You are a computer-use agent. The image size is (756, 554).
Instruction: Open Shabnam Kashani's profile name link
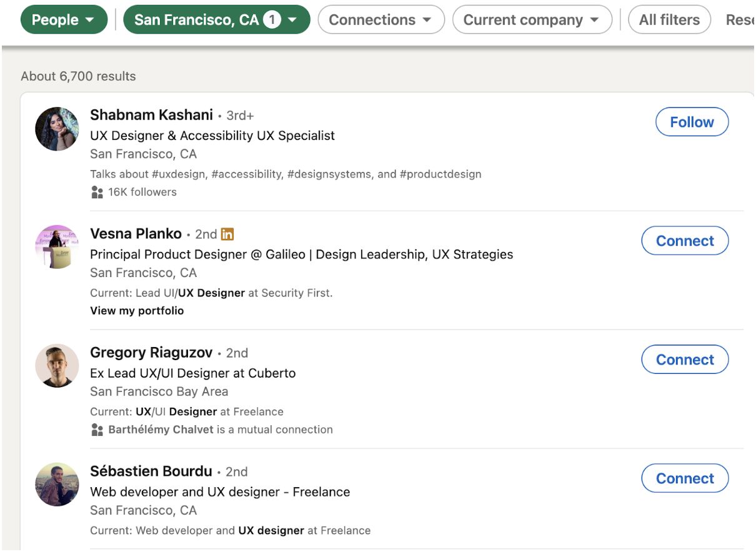[152, 115]
